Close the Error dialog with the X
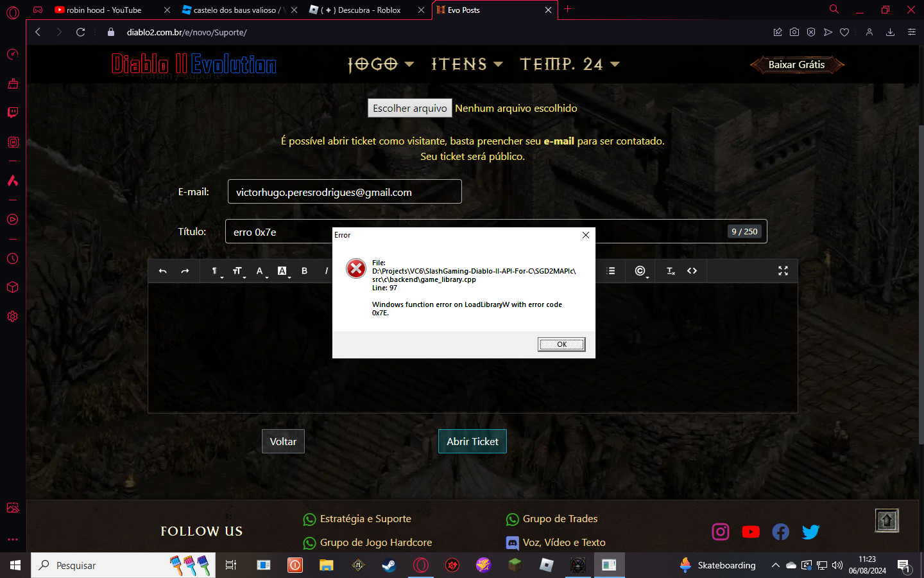This screenshot has height=578, width=924. coord(585,235)
